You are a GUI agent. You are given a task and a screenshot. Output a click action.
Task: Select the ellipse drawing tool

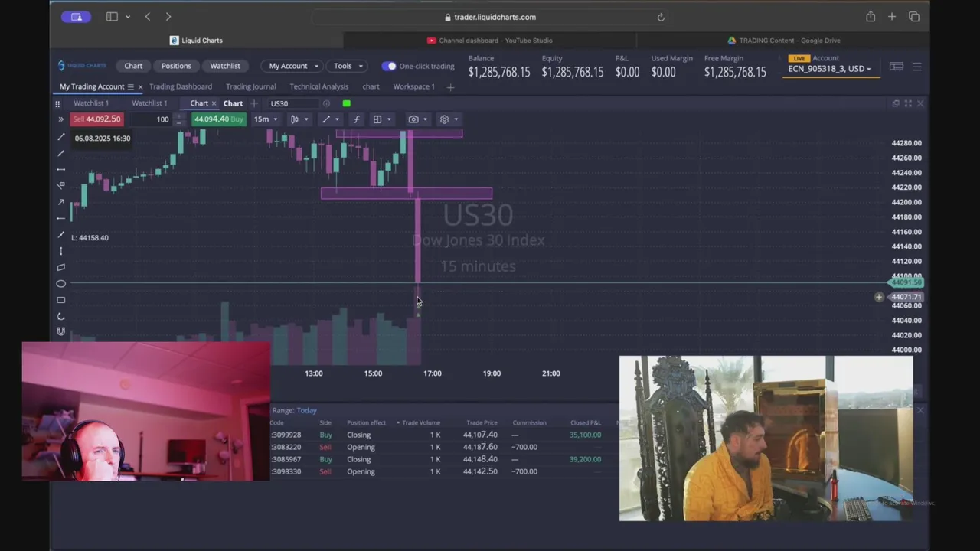60,284
